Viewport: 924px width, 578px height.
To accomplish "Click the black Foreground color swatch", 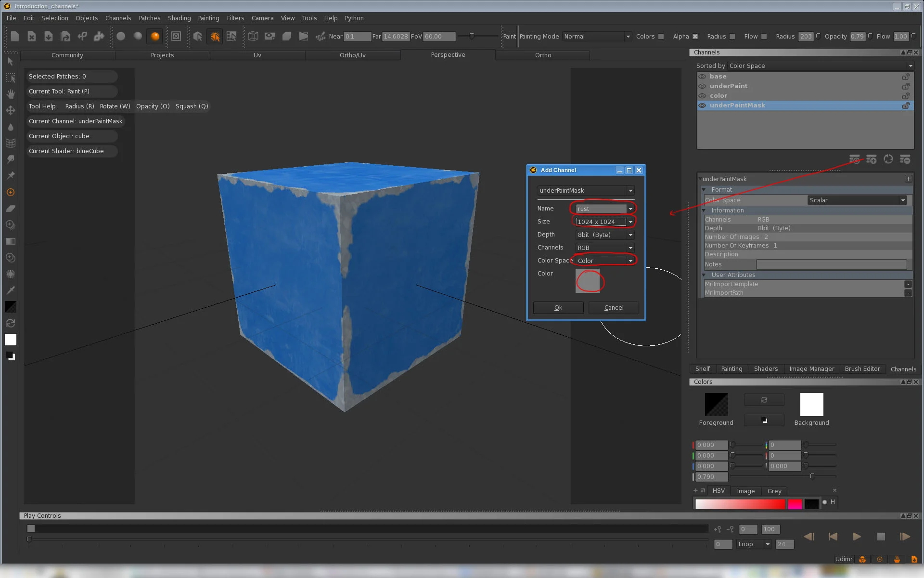I will coord(716,405).
